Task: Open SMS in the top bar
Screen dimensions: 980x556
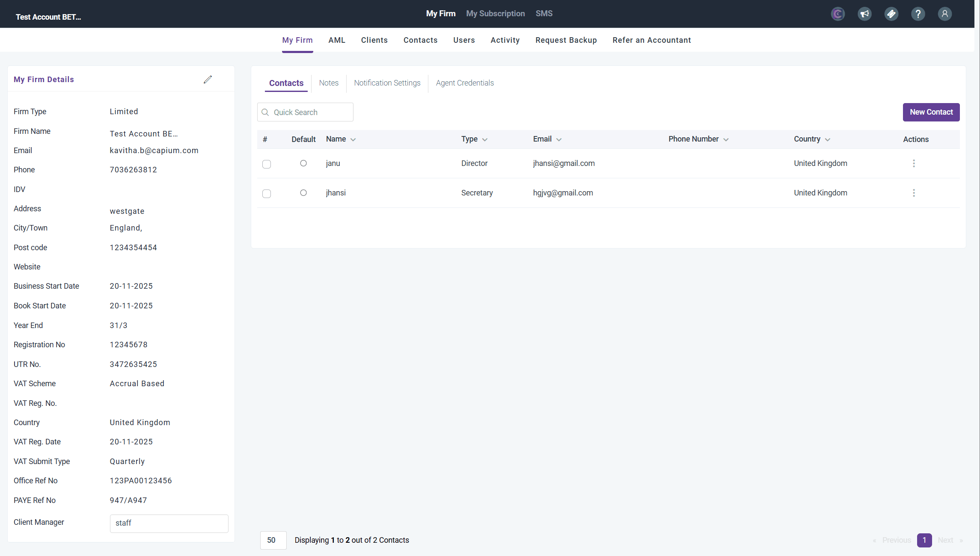Action: tap(544, 14)
